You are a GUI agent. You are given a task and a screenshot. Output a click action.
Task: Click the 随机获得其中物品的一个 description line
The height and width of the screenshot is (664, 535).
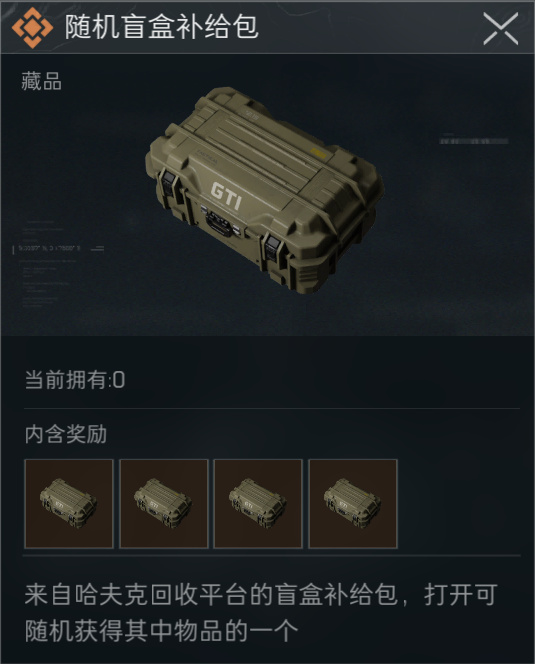click(161, 631)
